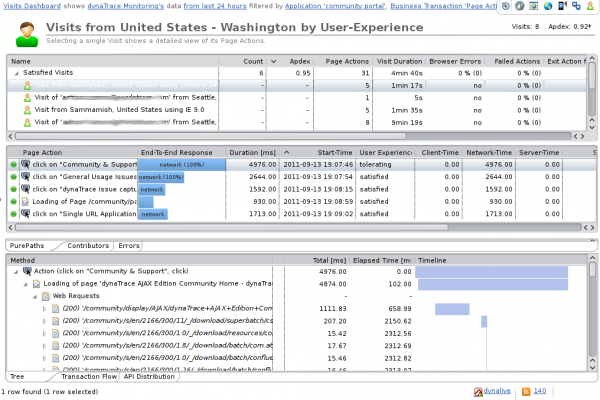Click the 9min 19s visit duration cell
This screenshot has height=400, width=600.
click(407, 122)
